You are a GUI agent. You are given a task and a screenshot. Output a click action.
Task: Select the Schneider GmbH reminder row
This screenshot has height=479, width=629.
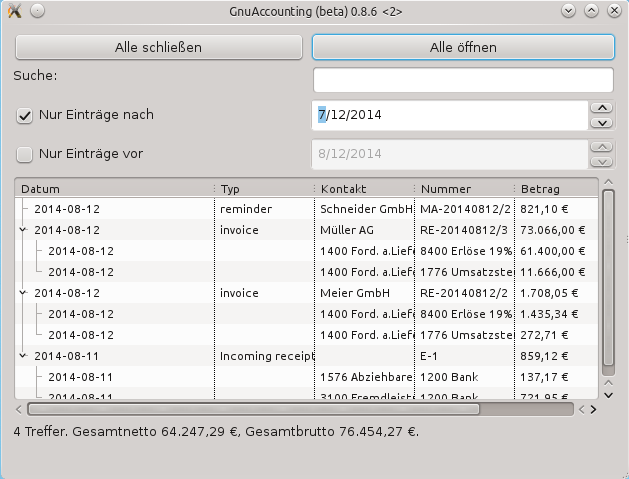(306, 209)
